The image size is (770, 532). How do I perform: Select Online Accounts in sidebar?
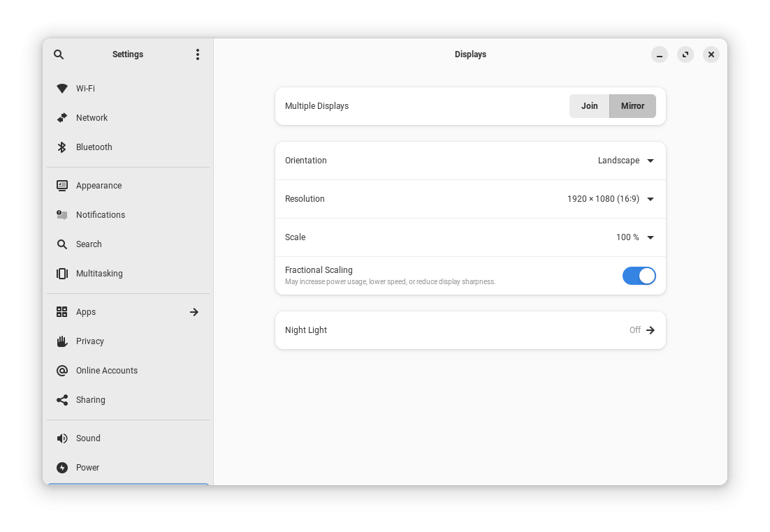(x=107, y=371)
